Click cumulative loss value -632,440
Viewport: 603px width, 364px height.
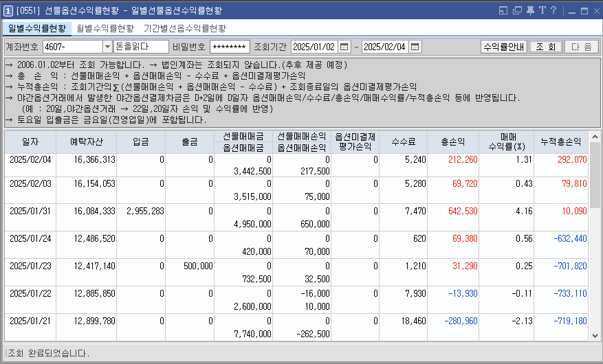(x=570, y=238)
